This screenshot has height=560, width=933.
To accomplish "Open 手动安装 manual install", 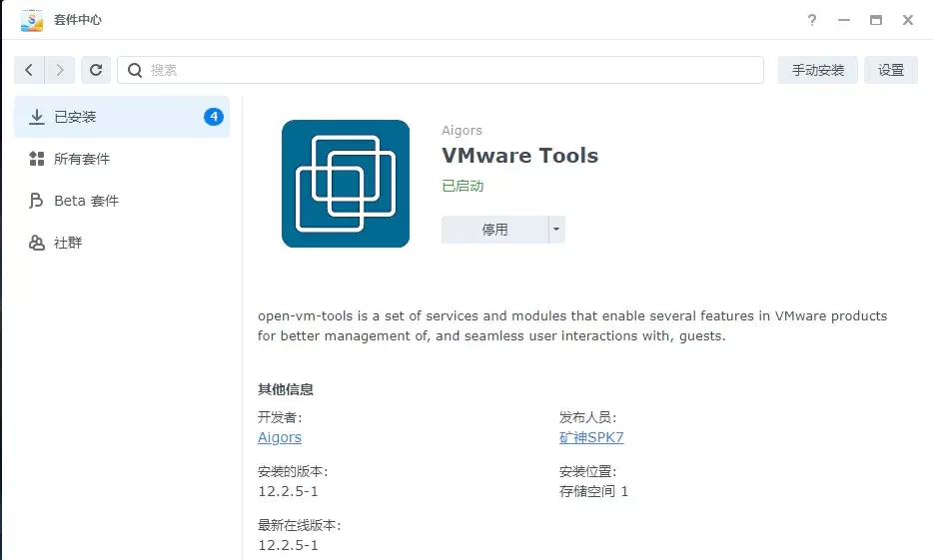I will (817, 70).
